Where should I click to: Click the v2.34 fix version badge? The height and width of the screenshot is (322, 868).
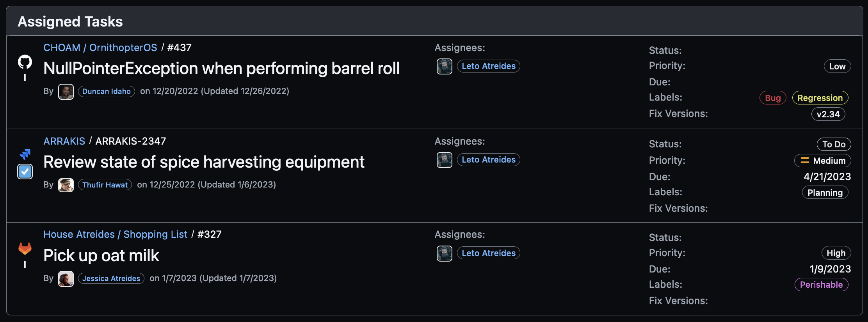(x=828, y=114)
